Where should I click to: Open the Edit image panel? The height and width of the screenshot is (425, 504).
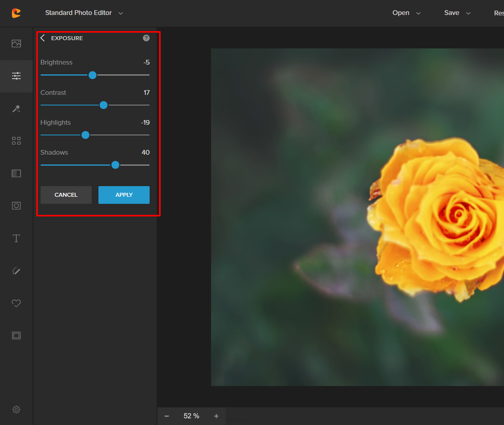(x=16, y=43)
